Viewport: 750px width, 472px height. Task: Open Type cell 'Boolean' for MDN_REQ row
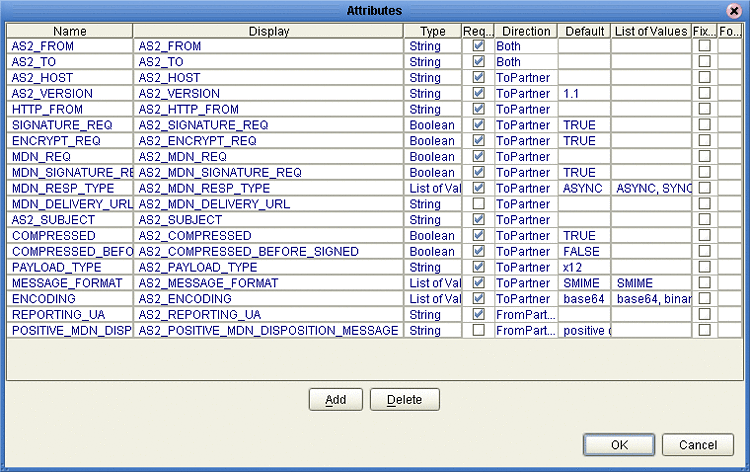433,156
